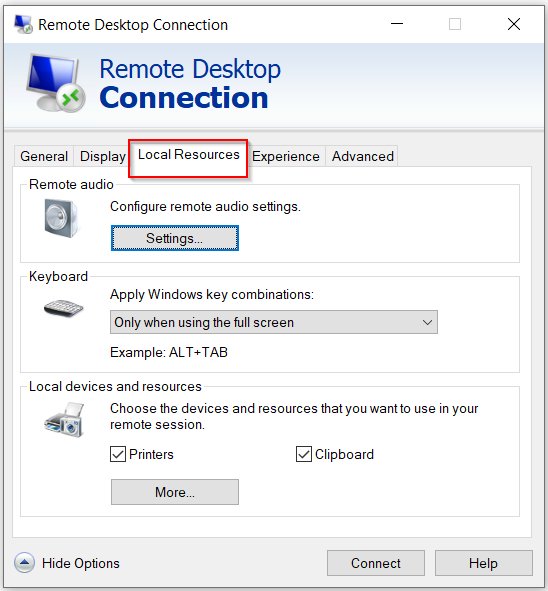Viewport: 548px width, 591px height.
Task: Open remote audio Settings button
Action: (175, 238)
